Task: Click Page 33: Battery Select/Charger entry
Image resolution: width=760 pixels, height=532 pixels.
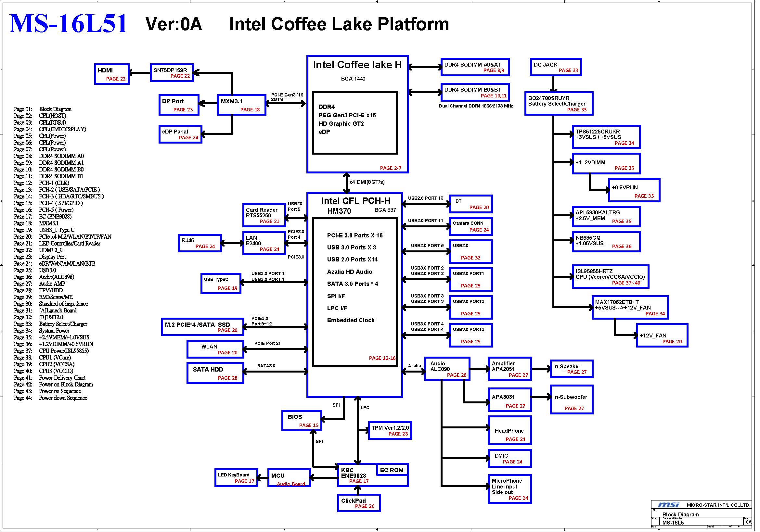Action: pyautogui.click(x=51, y=324)
